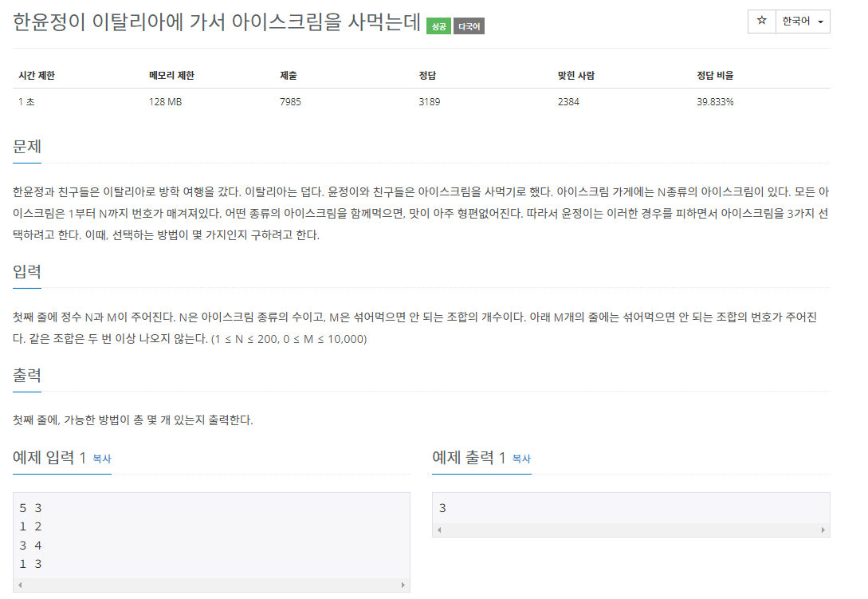
Task: Click the output description sentence
Action: point(133,420)
